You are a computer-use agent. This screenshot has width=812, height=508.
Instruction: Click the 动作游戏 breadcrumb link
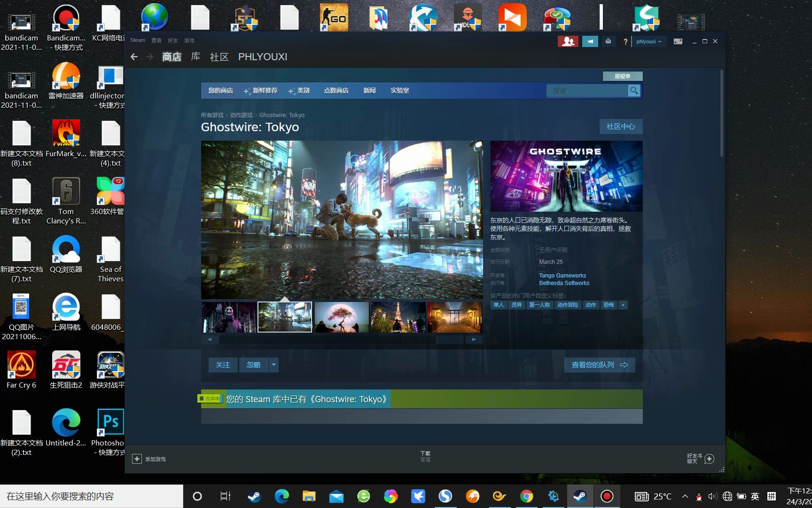coord(241,115)
